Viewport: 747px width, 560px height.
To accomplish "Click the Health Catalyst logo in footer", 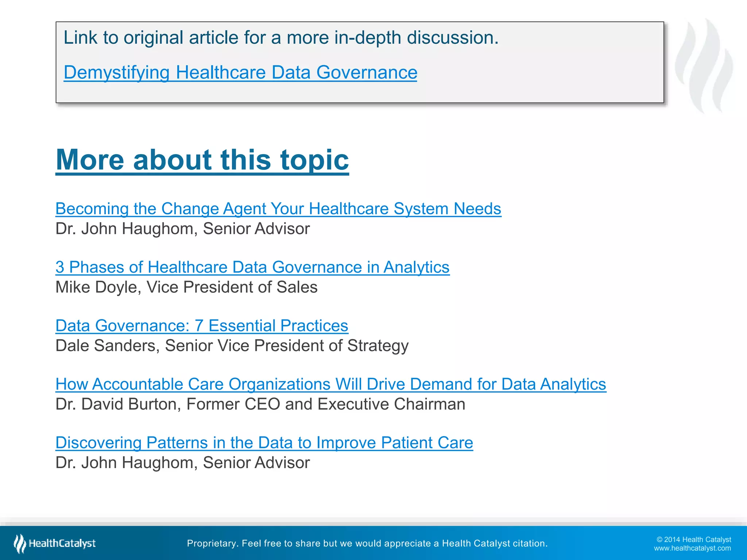I will click(x=55, y=543).
